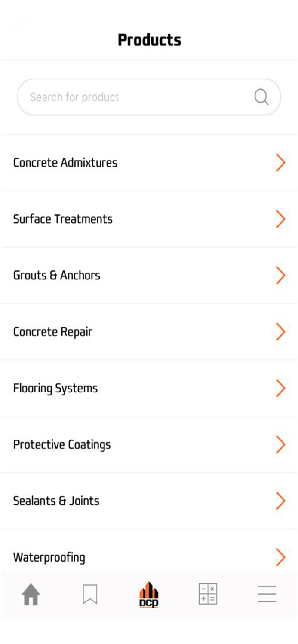Tap the Products page title

(x=149, y=39)
